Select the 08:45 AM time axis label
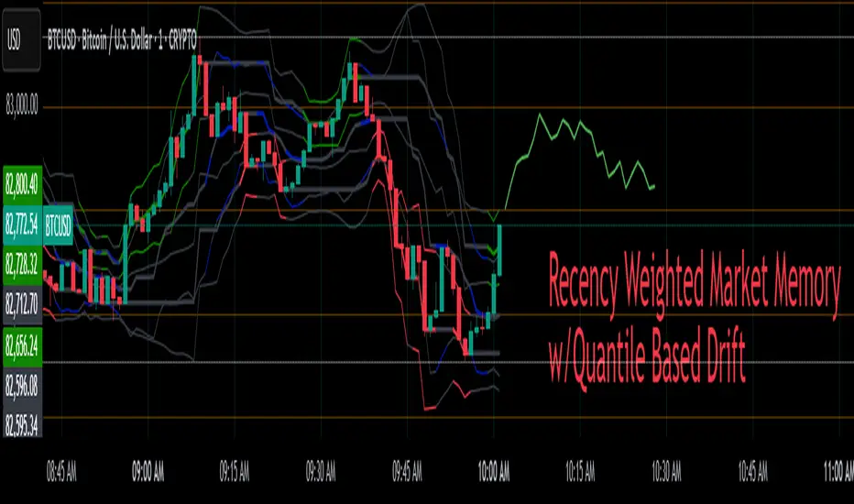 61,471
